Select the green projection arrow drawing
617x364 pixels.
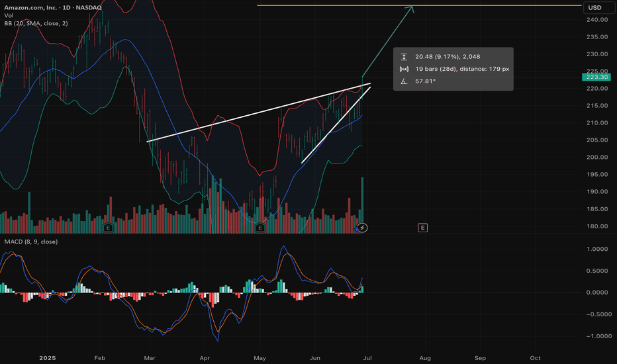tap(387, 41)
